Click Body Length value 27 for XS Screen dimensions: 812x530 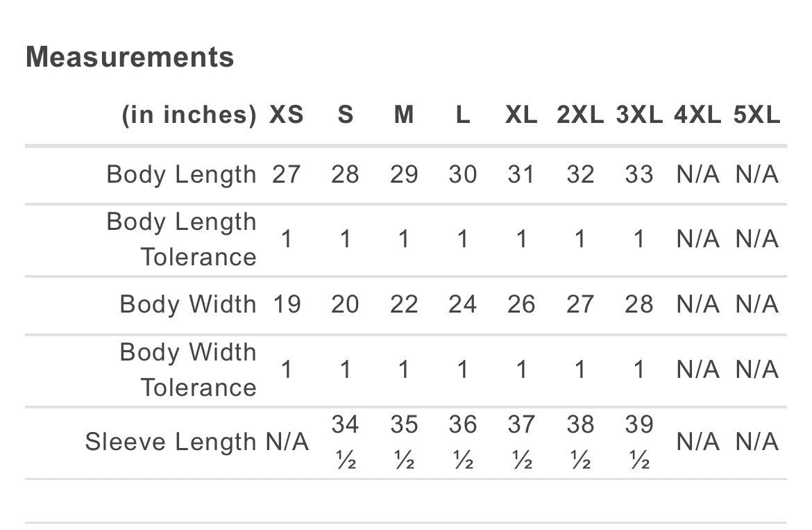pos(287,174)
